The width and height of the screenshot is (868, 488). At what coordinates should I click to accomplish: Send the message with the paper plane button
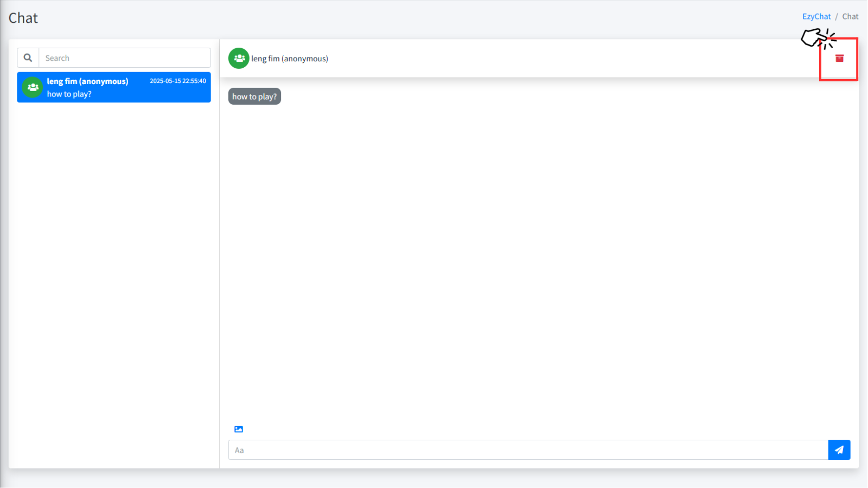coord(839,450)
